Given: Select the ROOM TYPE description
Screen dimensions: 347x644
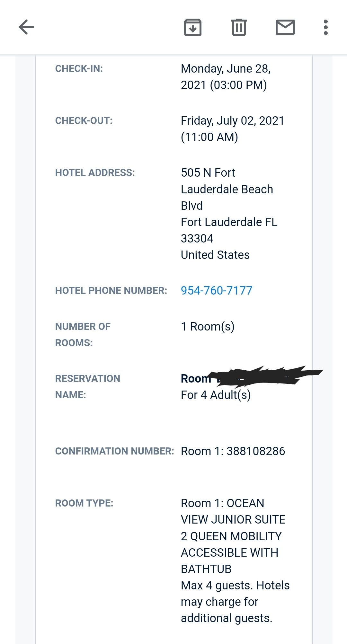Looking at the screenshot, I should point(233,536).
